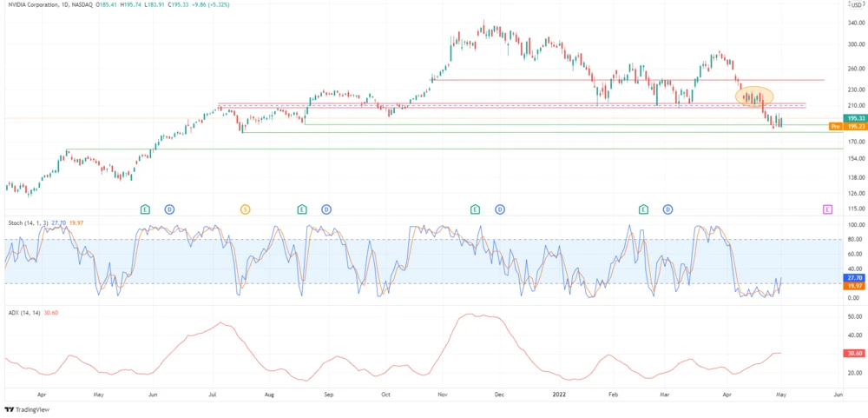Screen dimensions: 868x418
Task: Open the purple upcoming earnings E marker
Action: [827, 209]
